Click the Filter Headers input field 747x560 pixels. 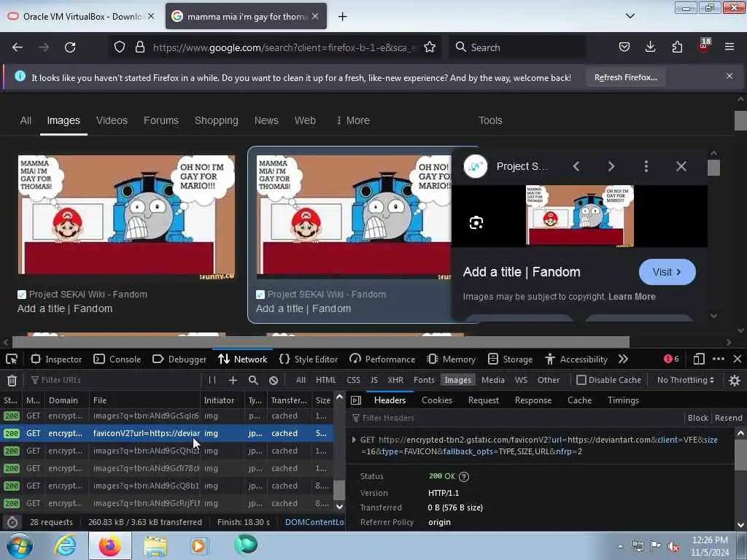(516, 418)
